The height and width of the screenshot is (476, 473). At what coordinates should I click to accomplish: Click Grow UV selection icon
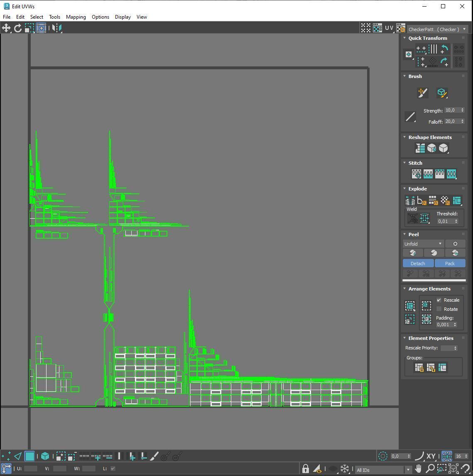tap(61, 456)
